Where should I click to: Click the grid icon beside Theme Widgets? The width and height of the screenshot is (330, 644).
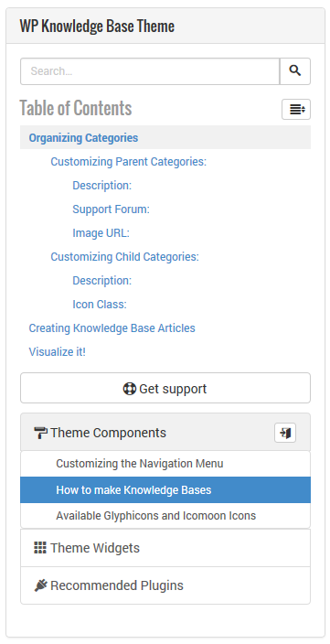[40, 548]
